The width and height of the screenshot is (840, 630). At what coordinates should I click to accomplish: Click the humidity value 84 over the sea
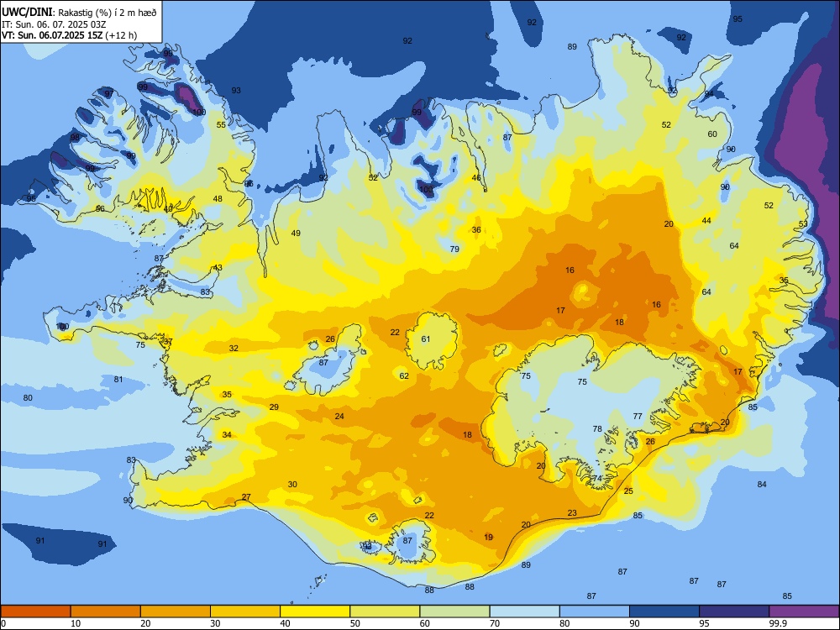click(x=762, y=485)
